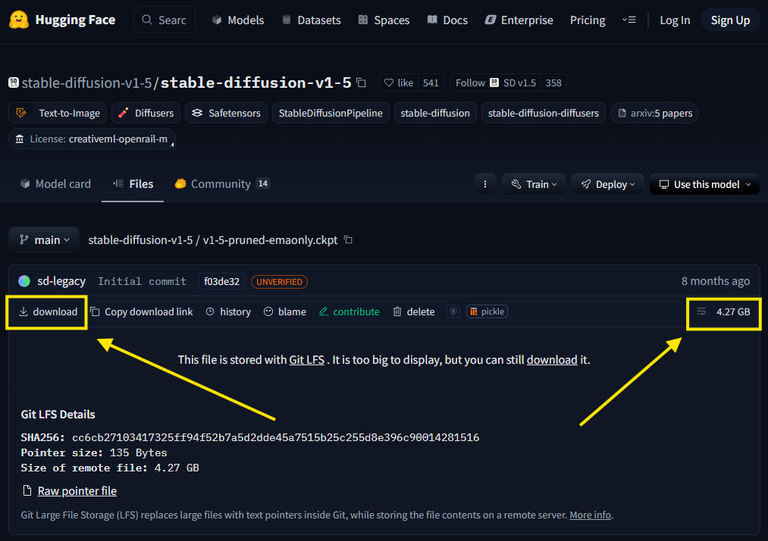Click the search input field

coord(165,20)
